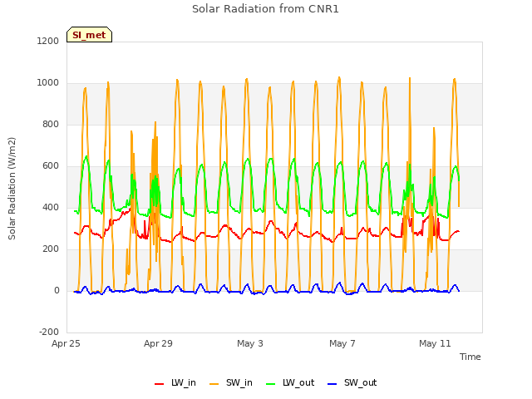Viewport: 532px width, 399px height.
Task: Click the Y-axis title Solar Radiation (W/m2)
Action: click(x=12, y=189)
